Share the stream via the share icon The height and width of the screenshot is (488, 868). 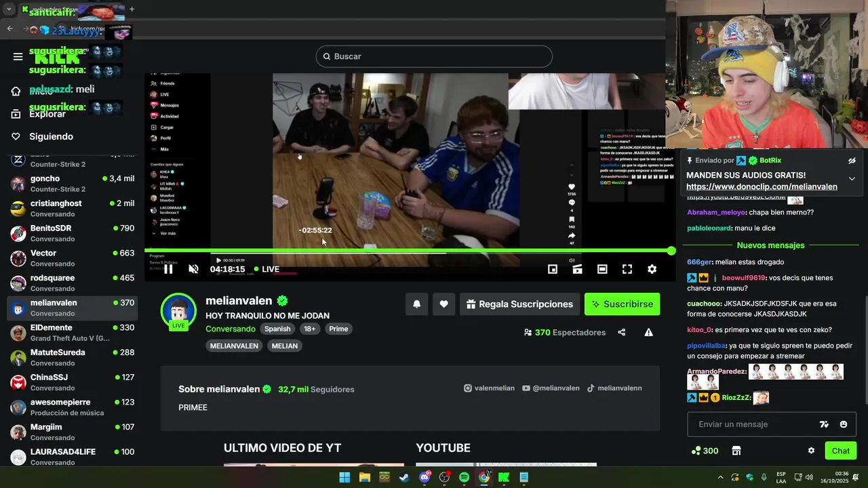click(x=622, y=332)
